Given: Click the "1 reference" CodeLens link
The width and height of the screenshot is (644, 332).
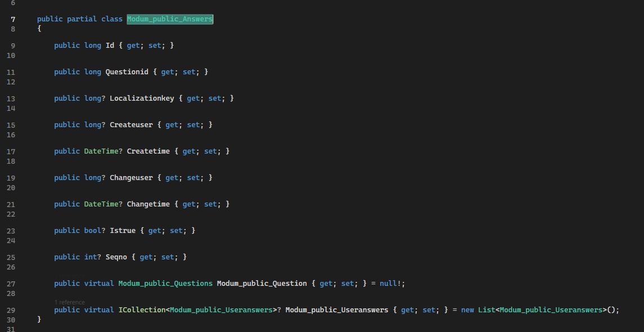Looking at the screenshot, I should (x=69, y=302).
